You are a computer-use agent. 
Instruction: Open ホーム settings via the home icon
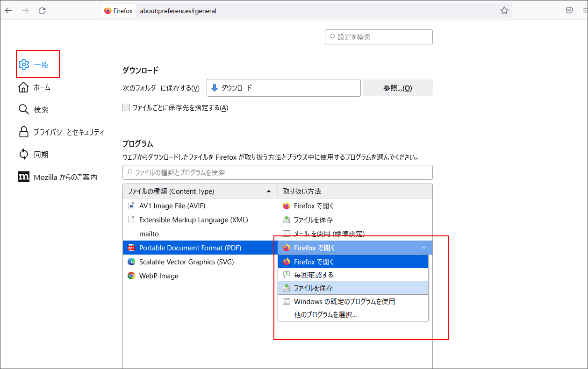(x=23, y=87)
